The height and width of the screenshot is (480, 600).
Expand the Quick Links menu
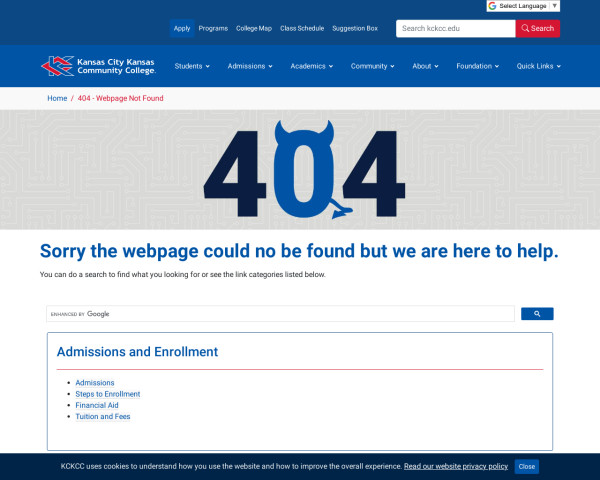pos(538,66)
